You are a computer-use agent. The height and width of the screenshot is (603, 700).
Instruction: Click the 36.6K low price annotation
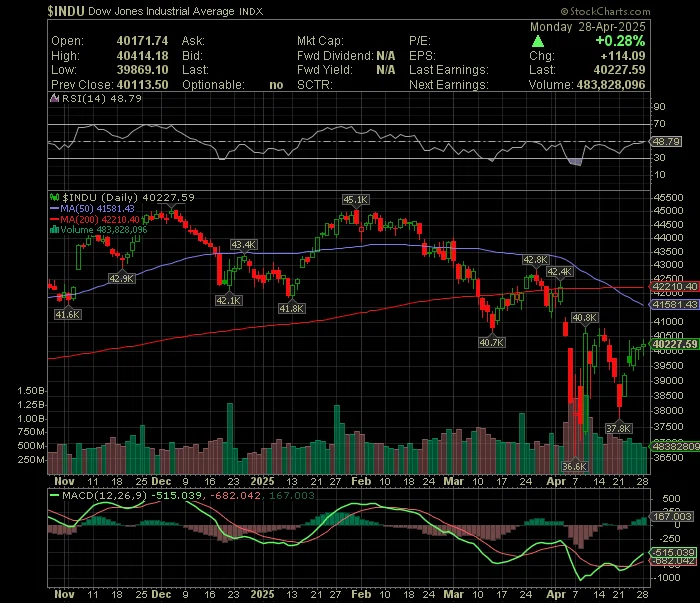pyautogui.click(x=575, y=467)
